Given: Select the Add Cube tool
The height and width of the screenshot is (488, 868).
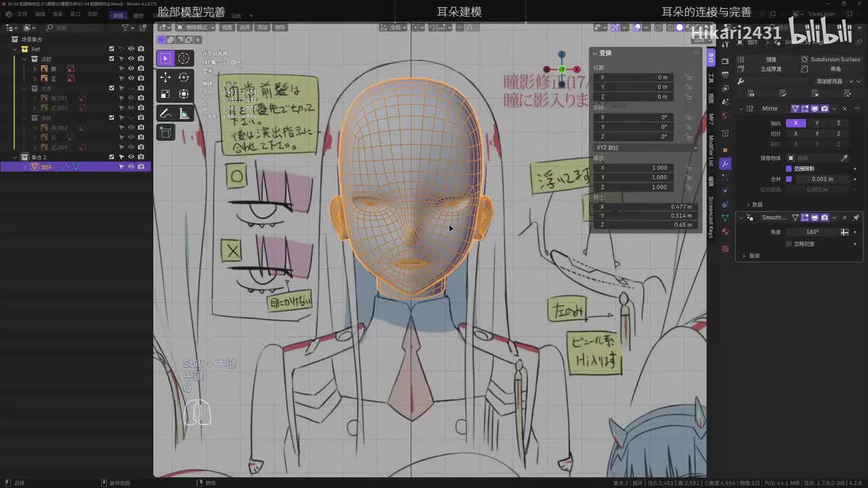Looking at the screenshot, I should 165,133.
